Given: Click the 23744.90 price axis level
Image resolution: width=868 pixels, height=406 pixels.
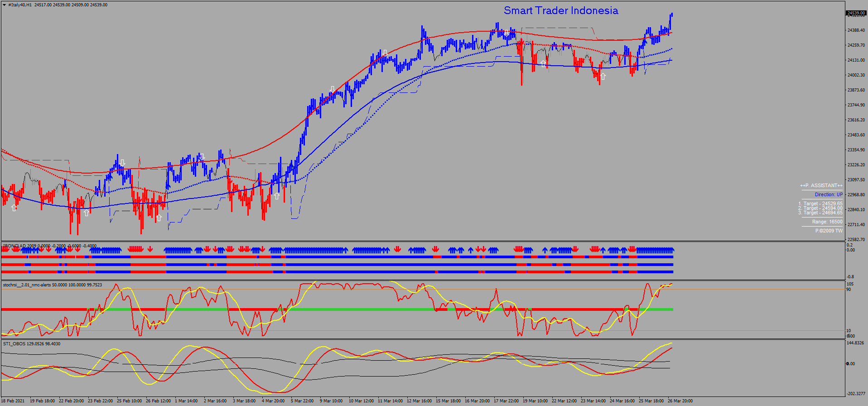Looking at the screenshot, I should 856,105.
